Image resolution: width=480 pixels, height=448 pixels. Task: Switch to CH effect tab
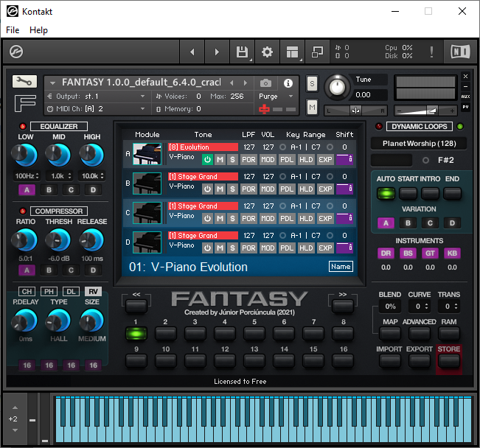[27, 291]
